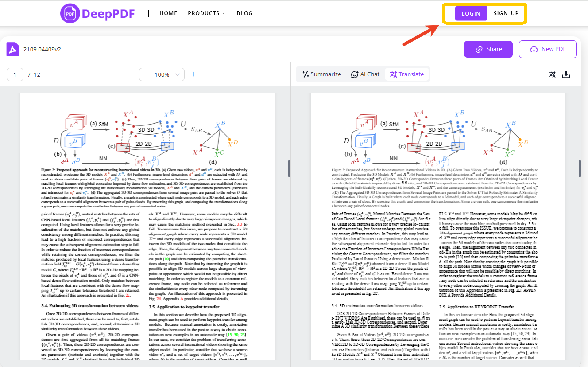Download the translated PDF via download icon

[566, 74]
